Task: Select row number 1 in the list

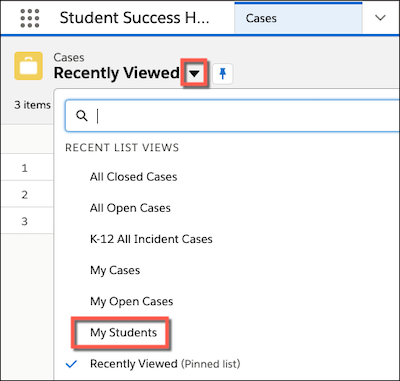Action: pyautogui.click(x=24, y=168)
